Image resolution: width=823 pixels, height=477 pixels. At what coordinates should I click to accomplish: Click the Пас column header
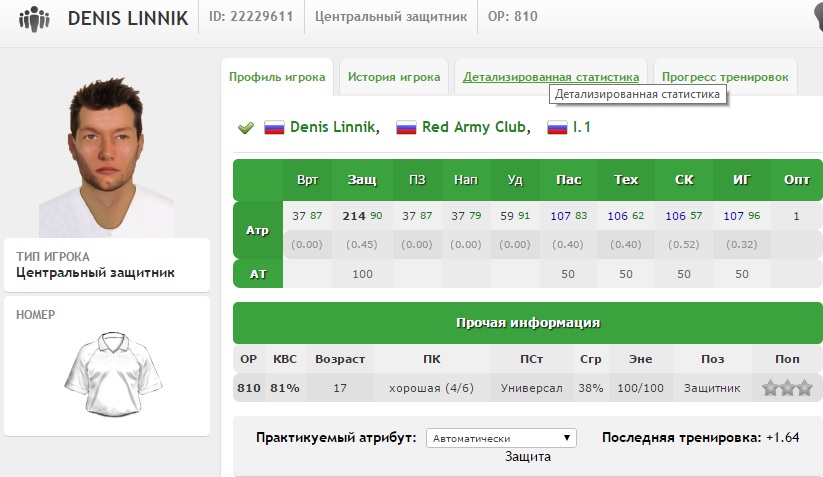coord(568,180)
